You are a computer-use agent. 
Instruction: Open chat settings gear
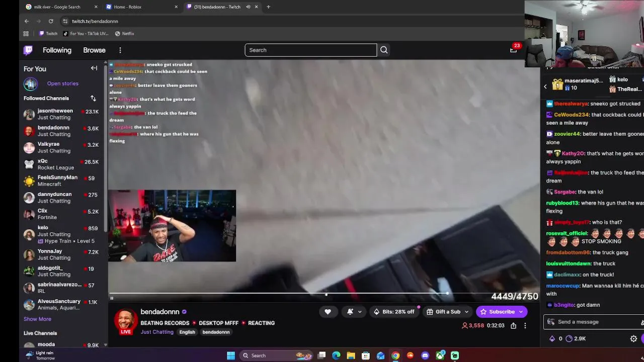click(634, 338)
